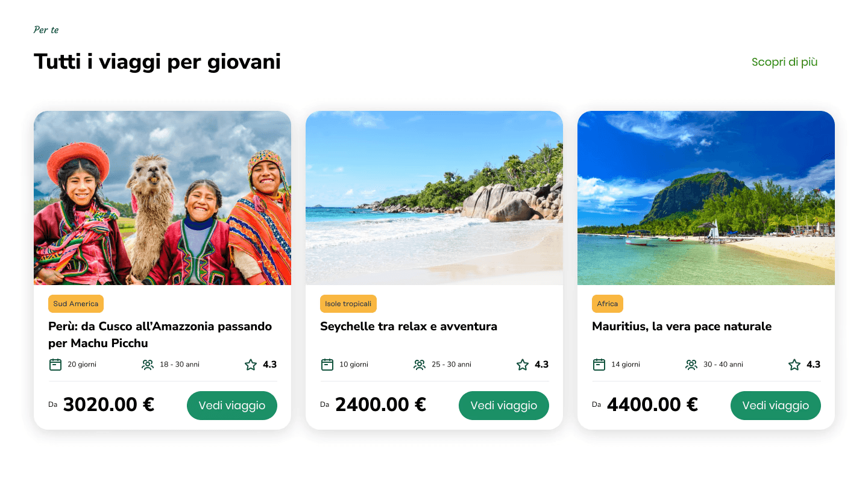
Task: Click the age group icon on Perù card
Action: click(148, 365)
